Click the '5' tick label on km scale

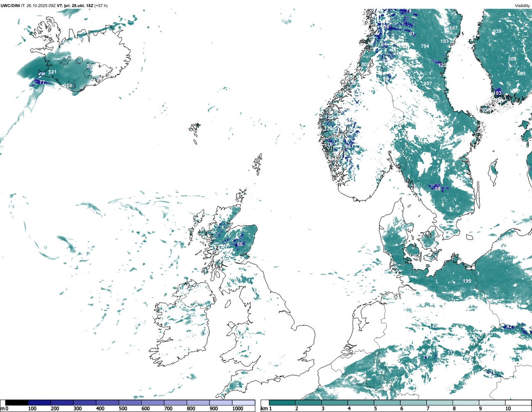tap(375, 409)
